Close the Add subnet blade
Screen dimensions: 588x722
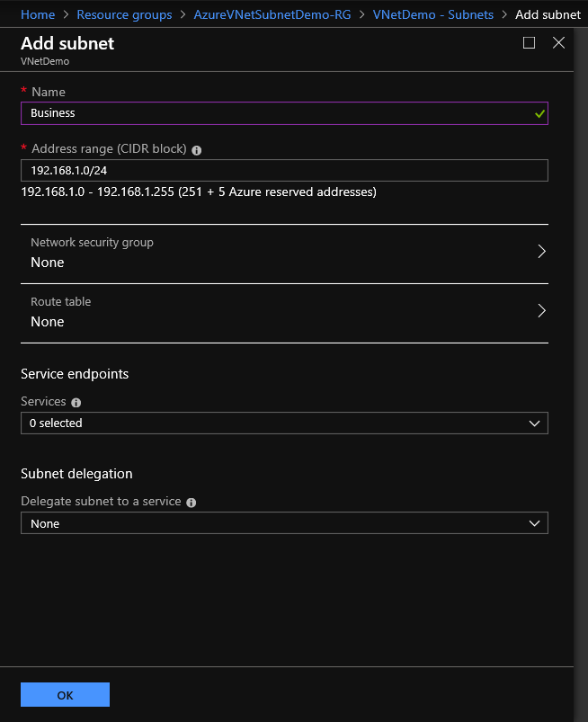click(x=558, y=43)
